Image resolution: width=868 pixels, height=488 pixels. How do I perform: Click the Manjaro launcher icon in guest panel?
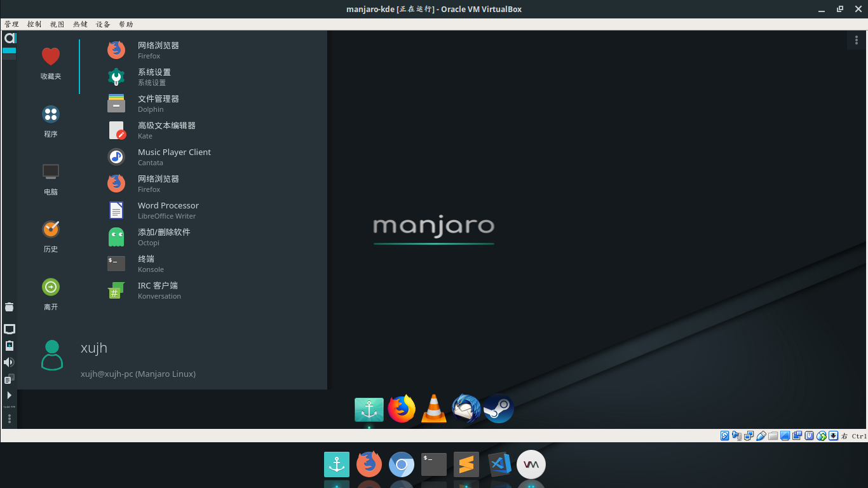10,38
